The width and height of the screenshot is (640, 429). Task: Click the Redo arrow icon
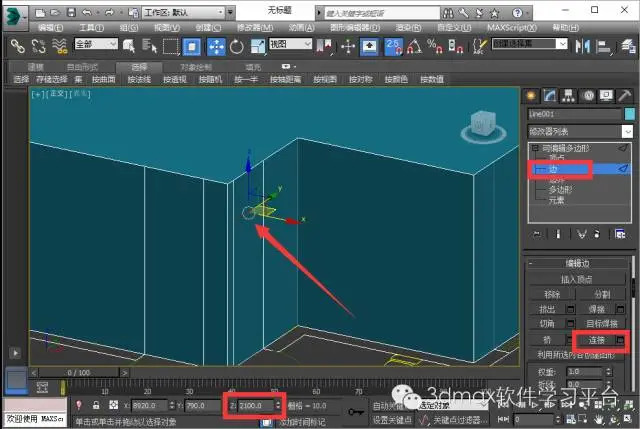point(109,13)
